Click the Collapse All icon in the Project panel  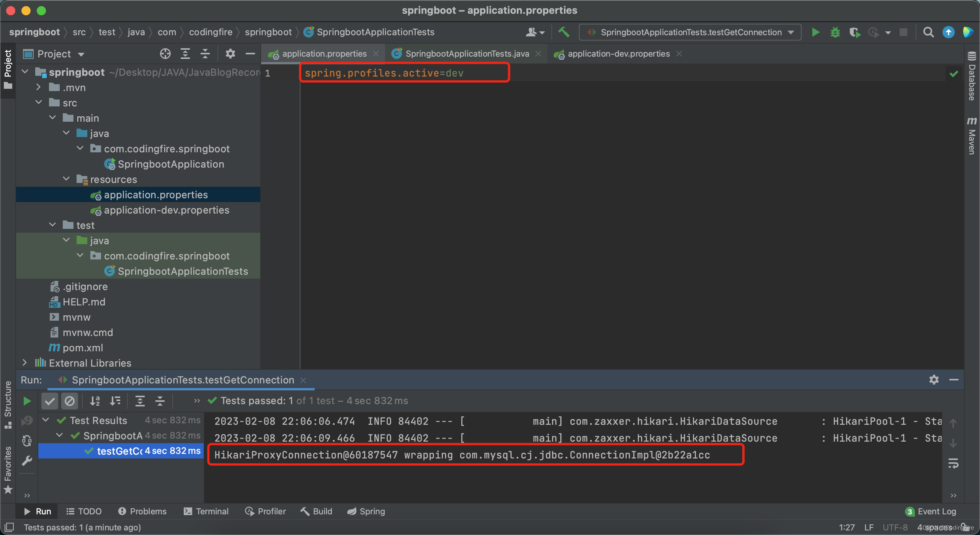point(205,54)
